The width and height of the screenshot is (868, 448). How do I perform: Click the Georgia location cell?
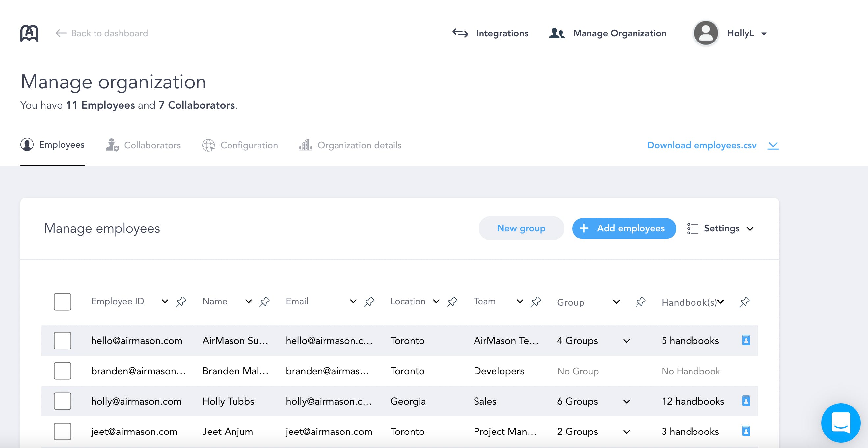pos(408,401)
